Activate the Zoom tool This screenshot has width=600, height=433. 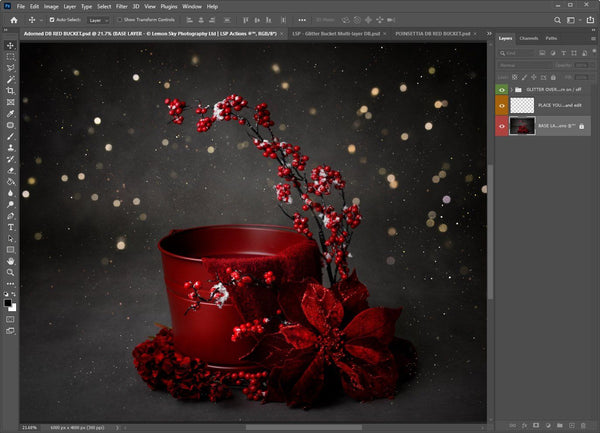tap(10, 272)
